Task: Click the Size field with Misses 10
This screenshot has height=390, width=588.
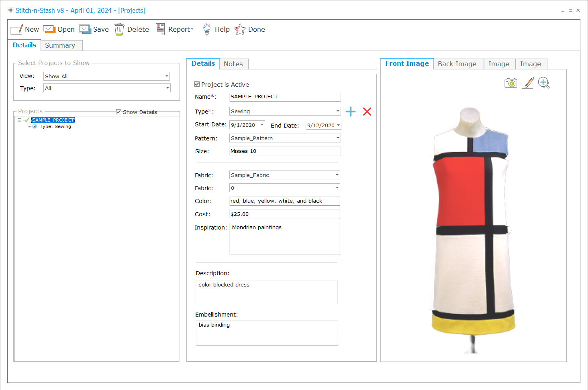Action: tap(285, 151)
